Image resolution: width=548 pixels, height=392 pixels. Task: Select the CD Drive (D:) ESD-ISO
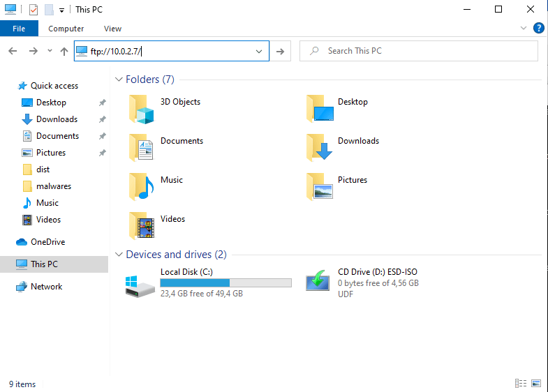(x=377, y=272)
